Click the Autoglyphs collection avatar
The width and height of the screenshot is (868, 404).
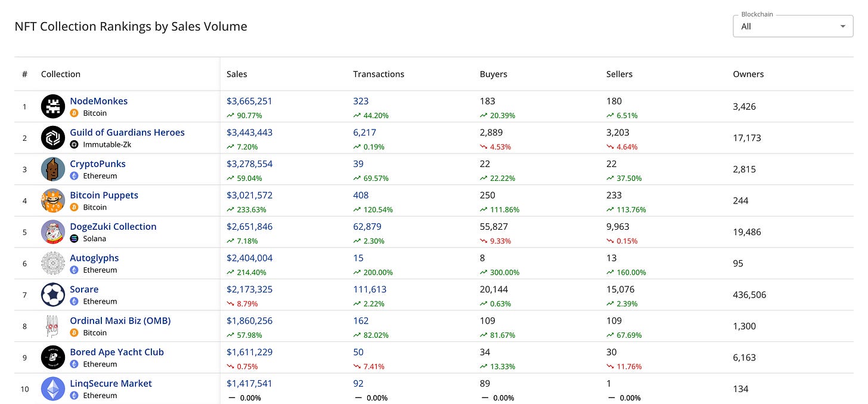click(x=53, y=263)
